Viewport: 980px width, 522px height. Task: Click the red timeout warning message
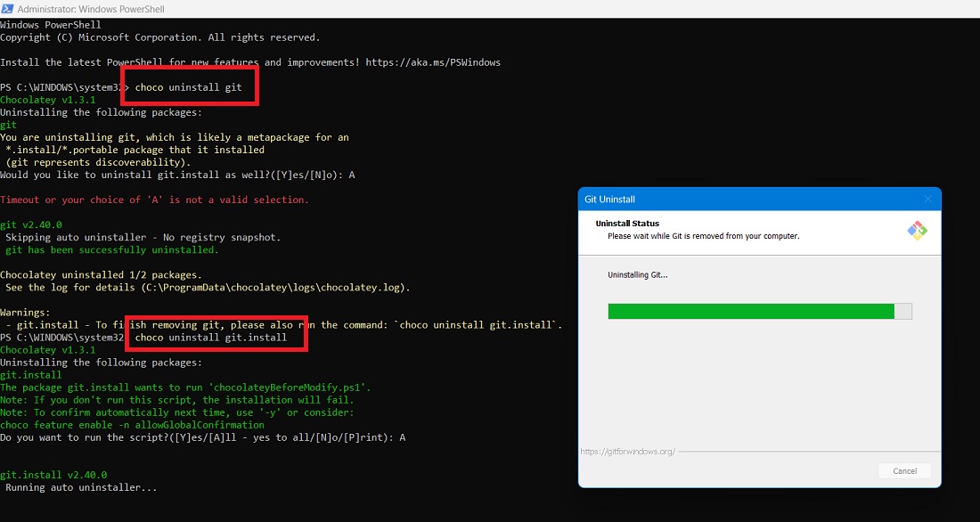pyautogui.click(x=156, y=200)
